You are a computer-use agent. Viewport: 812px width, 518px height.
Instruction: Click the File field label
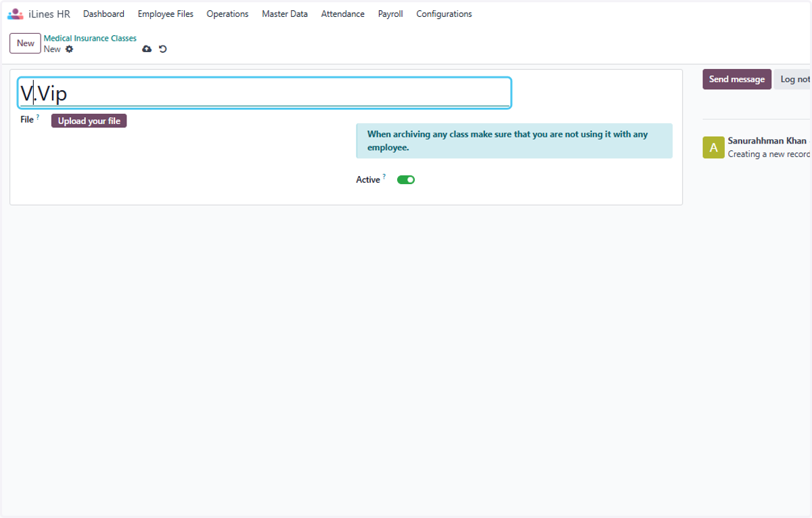(27, 120)
